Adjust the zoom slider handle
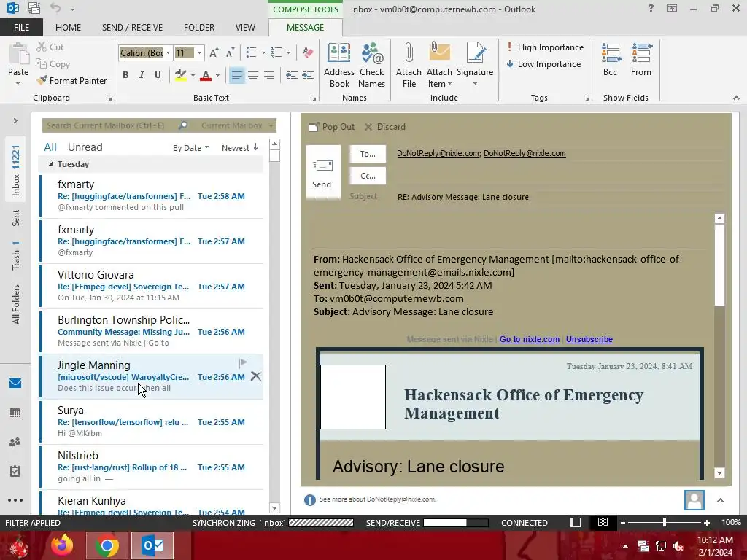 click(x=665, y=522)
